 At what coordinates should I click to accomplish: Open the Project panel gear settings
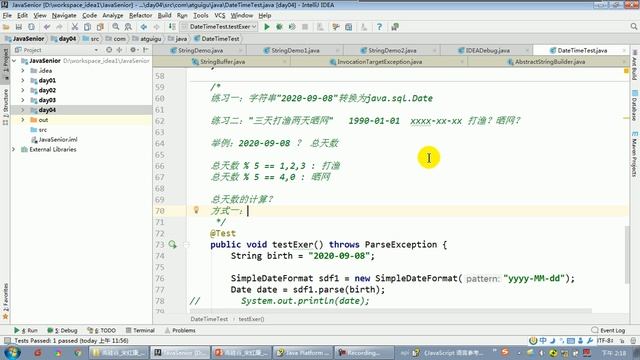point(133,50)
